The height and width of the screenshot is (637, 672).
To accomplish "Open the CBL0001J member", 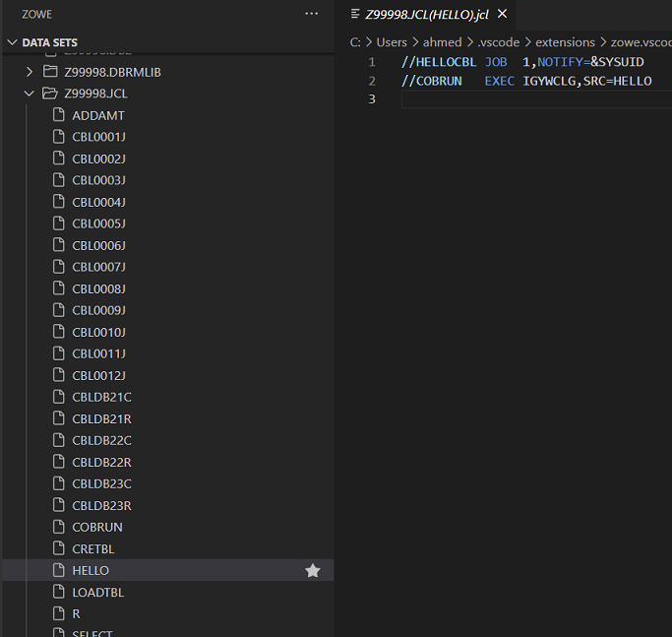I will click(99, 137).
